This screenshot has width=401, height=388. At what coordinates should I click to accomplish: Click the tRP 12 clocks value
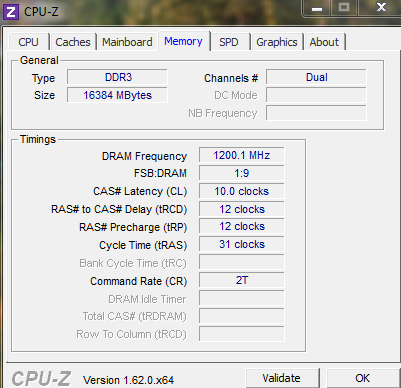[x=242, y=227]
